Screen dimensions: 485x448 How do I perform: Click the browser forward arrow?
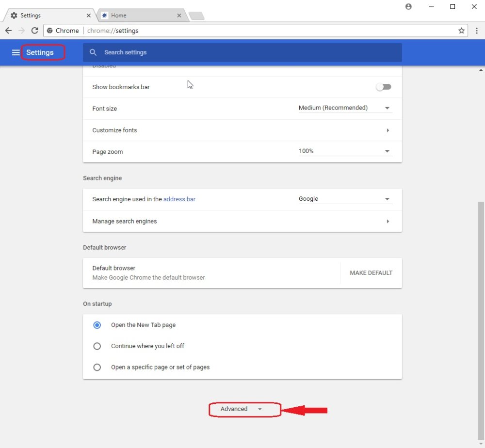[x=21, y=30]
